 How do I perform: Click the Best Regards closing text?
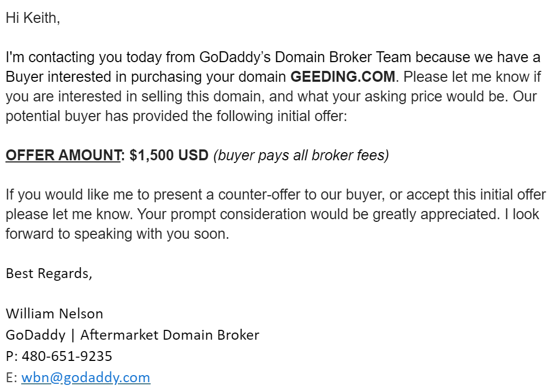49,274
